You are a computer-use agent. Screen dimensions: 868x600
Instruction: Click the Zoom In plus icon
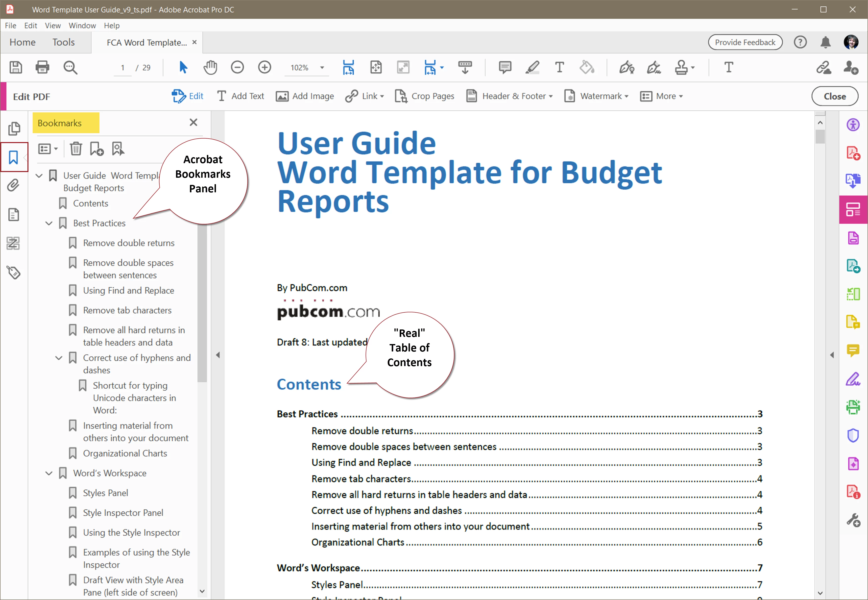pyautogui.click(x=265, y=68)
